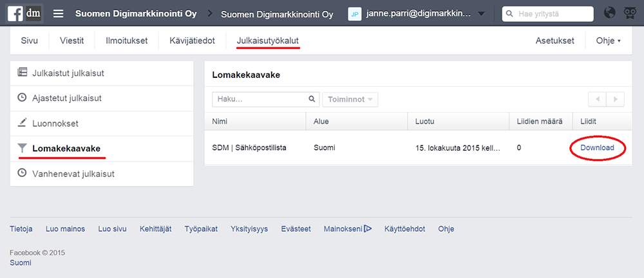Click the Lomakekaavake funnel icon
The width and height of the screenshot is (644, 278).
[22, 149]
